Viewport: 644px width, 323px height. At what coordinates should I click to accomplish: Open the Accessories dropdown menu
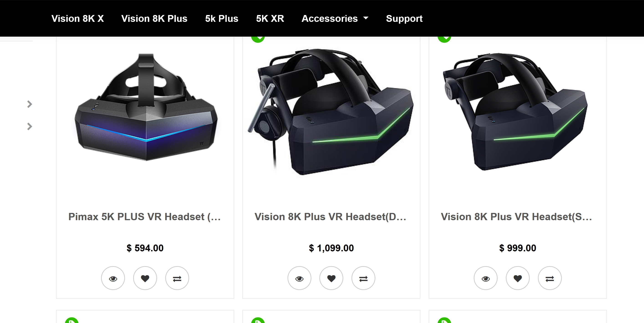335,18
